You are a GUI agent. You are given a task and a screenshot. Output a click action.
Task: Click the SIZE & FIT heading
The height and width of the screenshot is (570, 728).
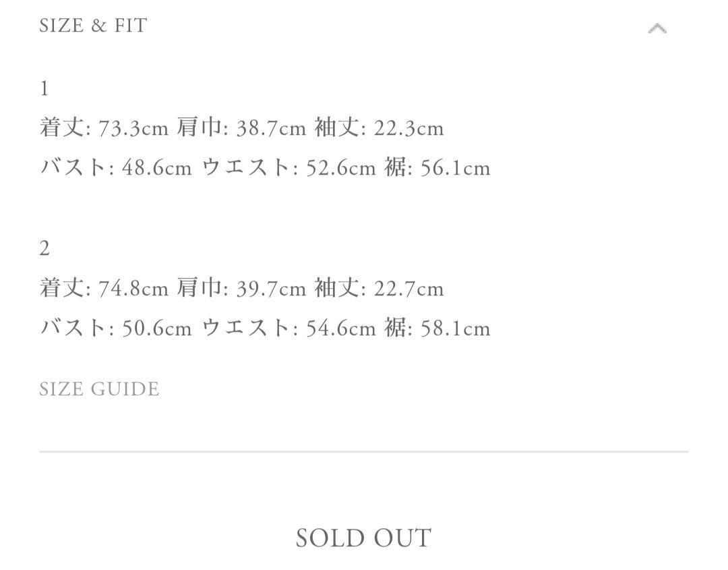tap(93, 26)
